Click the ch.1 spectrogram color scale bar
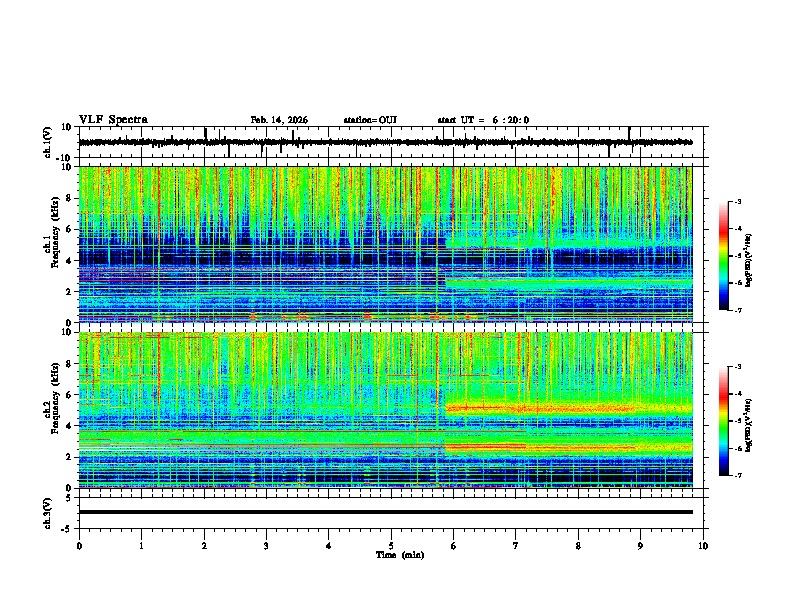Viewport: 792px width, 612px height. (724, 256)
